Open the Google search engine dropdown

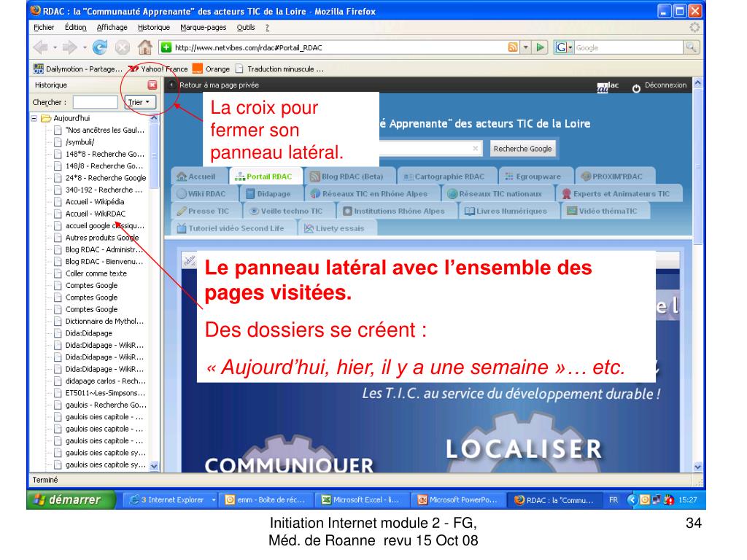[x=564, y=48]
